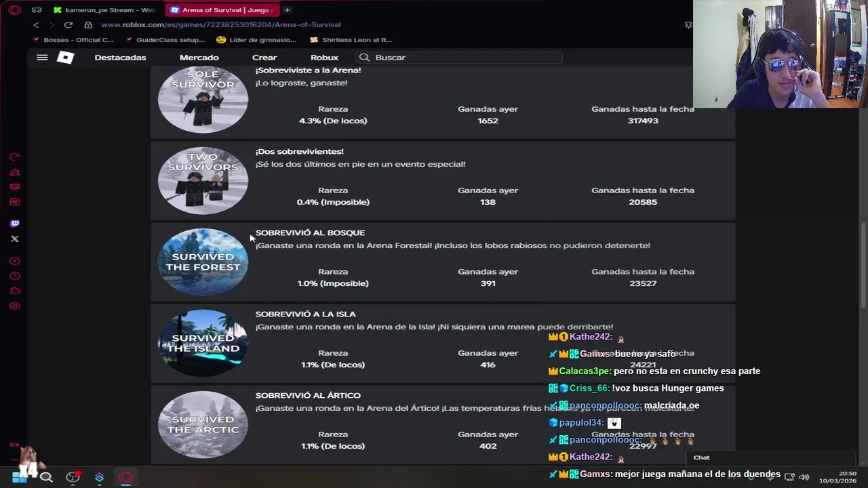Click the 4.3% (De locos) rarity value
Image resolution: width=868 pixels, height=488 pixels.
333,121
